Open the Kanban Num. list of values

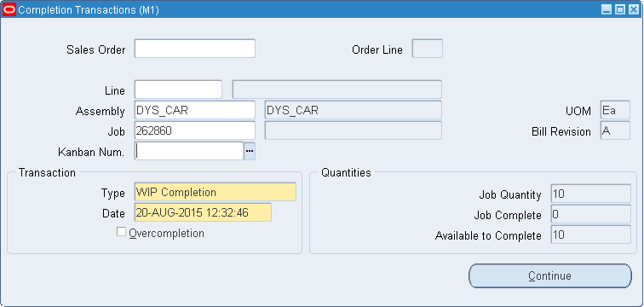coord(250,151)
